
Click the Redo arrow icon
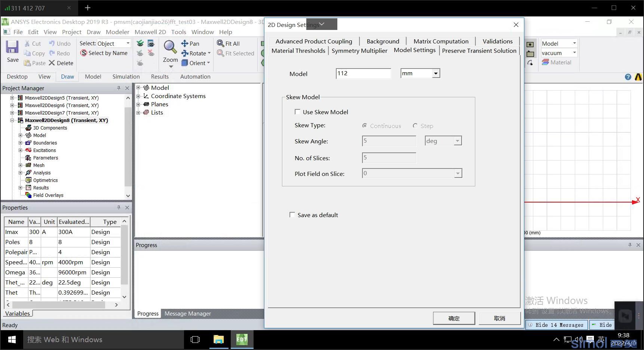point(52,53)
